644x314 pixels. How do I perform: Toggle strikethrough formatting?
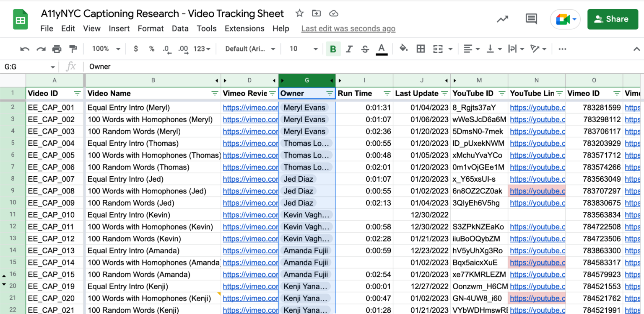tap(365, 49)
